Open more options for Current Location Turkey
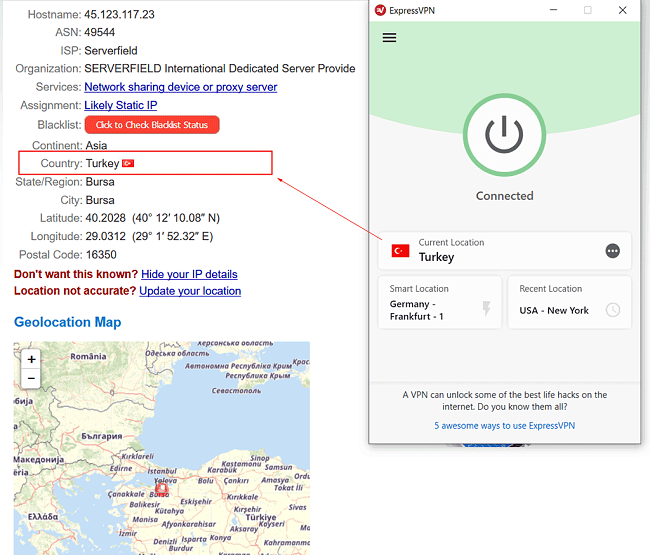The width and height of the screenshot is (650, 555). 612,251
